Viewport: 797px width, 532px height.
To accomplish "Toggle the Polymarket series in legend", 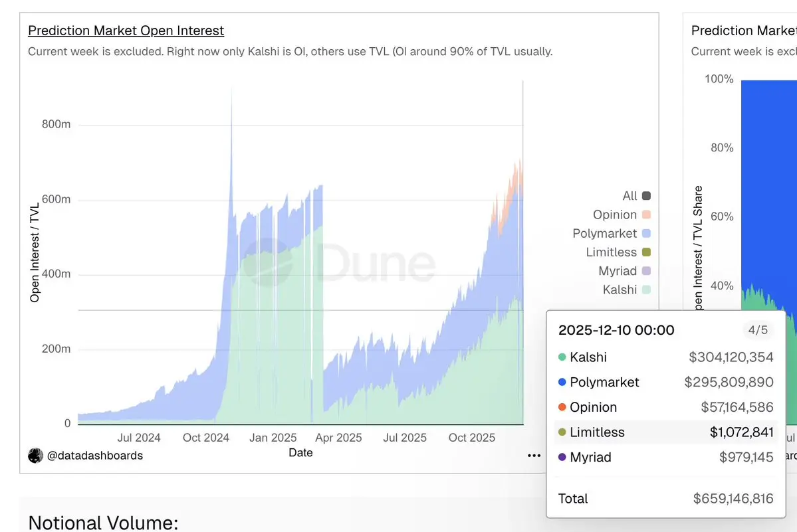I will pyautogui.click(x=612, y=234).
